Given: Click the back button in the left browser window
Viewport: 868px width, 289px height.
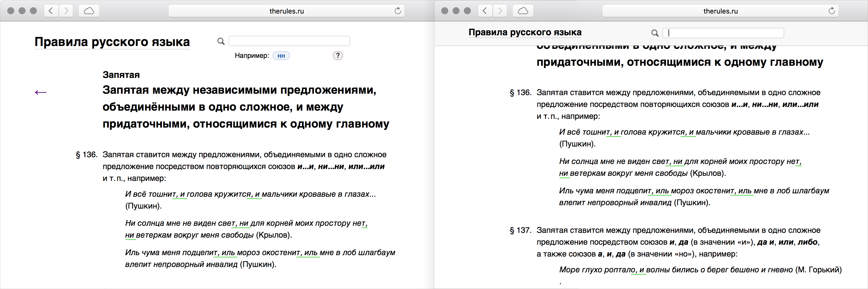Looking at the screenshot, I should (x=51, y=11).
